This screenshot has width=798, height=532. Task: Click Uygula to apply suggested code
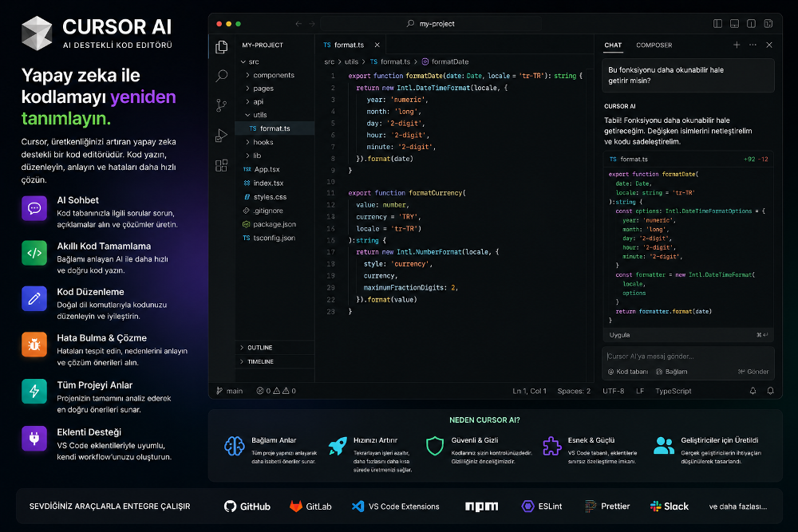[x=619, y=335]
